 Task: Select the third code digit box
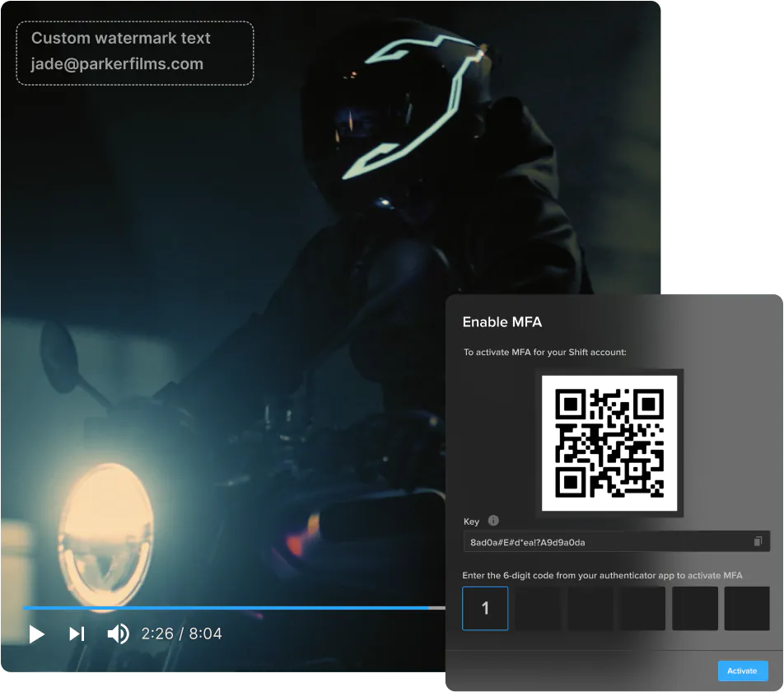pos(590,609)
